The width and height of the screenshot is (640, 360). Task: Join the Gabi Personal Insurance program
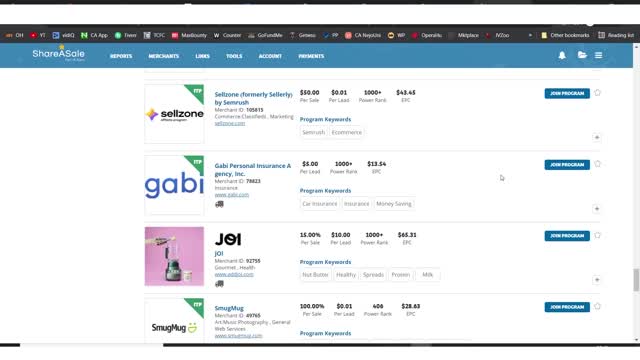567,164
